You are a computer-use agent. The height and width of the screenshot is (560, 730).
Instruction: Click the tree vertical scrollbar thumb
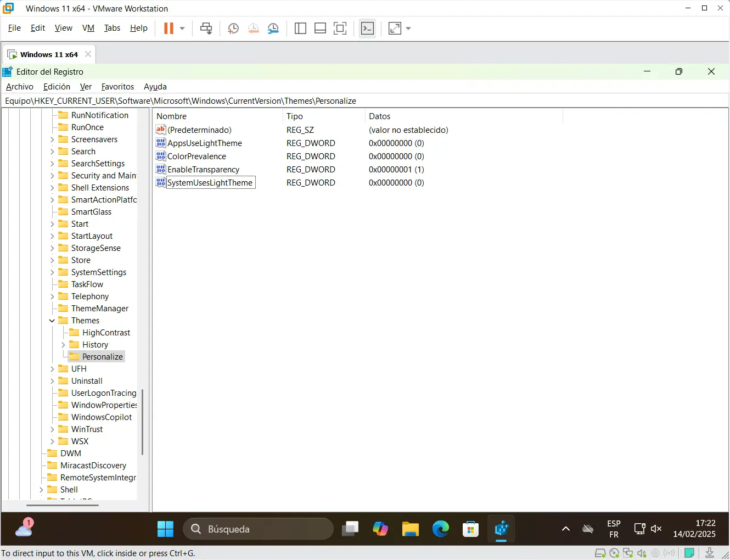tap(143, 422)
